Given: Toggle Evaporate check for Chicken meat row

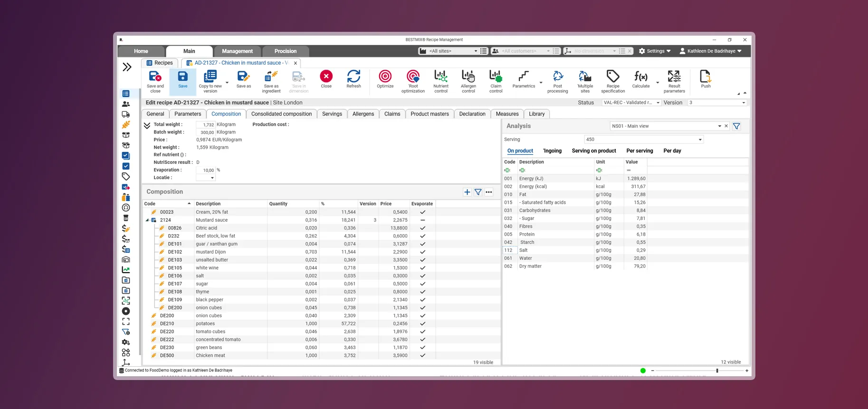Looking at the screenshot, I should coord(422,356).
